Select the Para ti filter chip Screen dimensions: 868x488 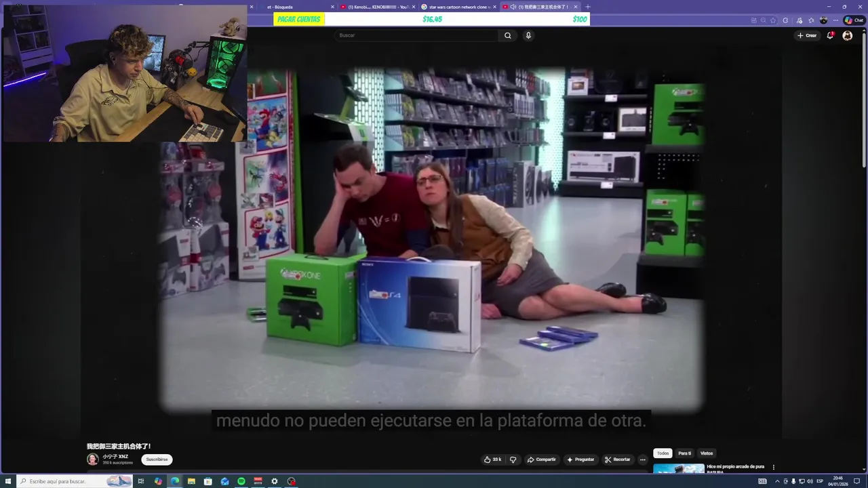pyautogui.click(x=685, y=453)
